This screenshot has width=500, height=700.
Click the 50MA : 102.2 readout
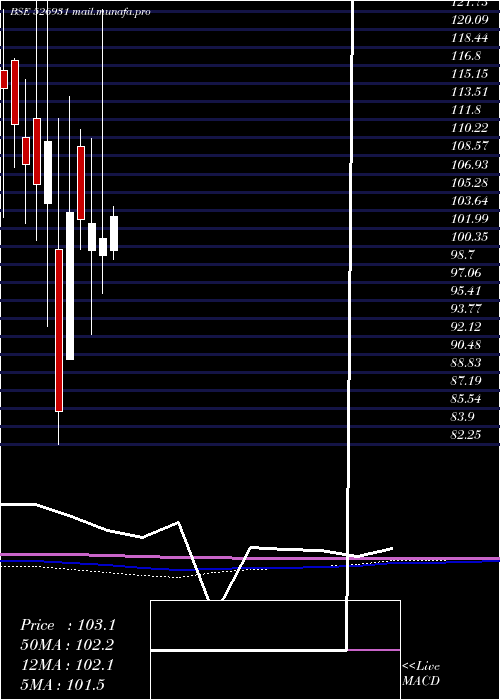68,645
